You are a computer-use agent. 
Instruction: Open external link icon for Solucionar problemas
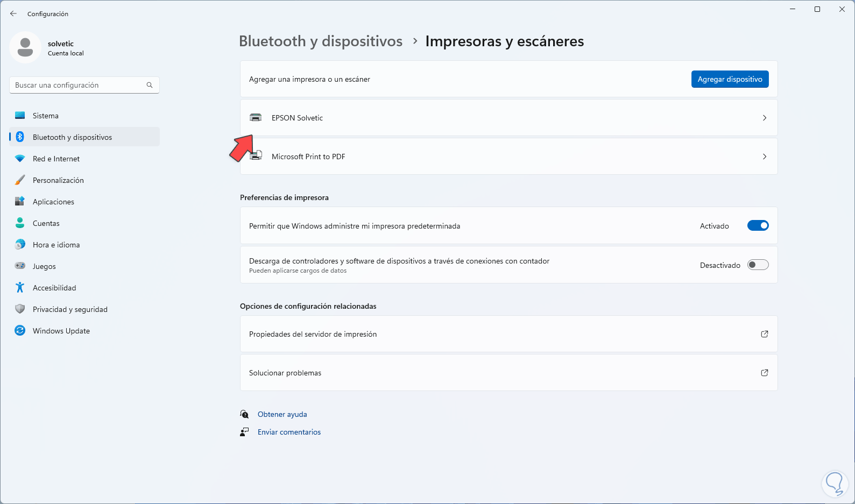[x=765, y=373]
